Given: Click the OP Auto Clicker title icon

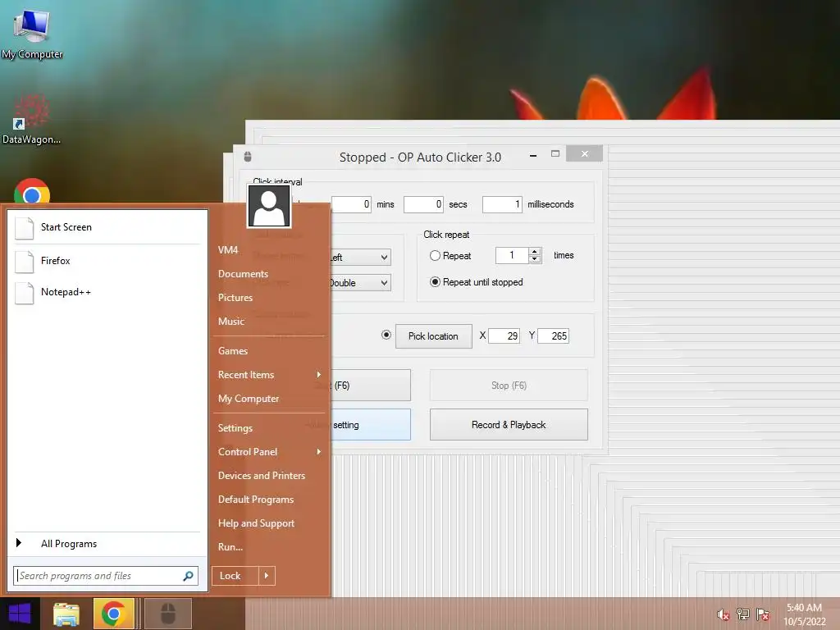Looking at the screenshot, I should click(x=248, y=157).
